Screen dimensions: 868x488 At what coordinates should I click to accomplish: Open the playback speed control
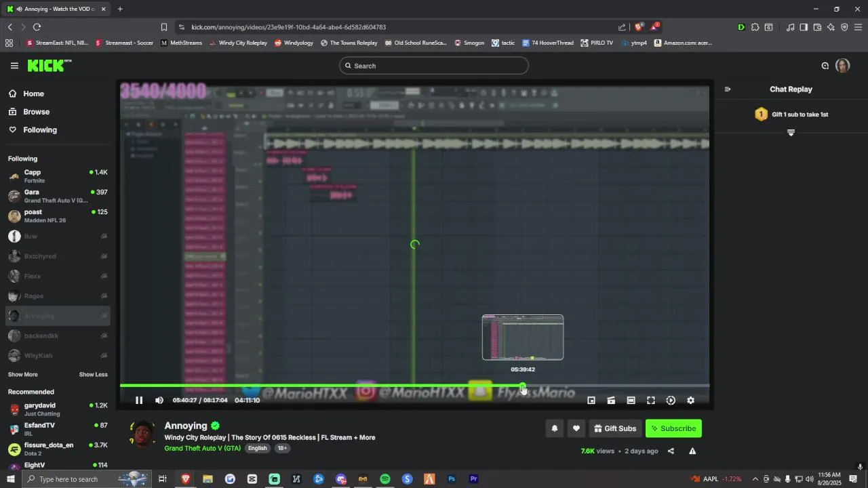tap(671, 401)
